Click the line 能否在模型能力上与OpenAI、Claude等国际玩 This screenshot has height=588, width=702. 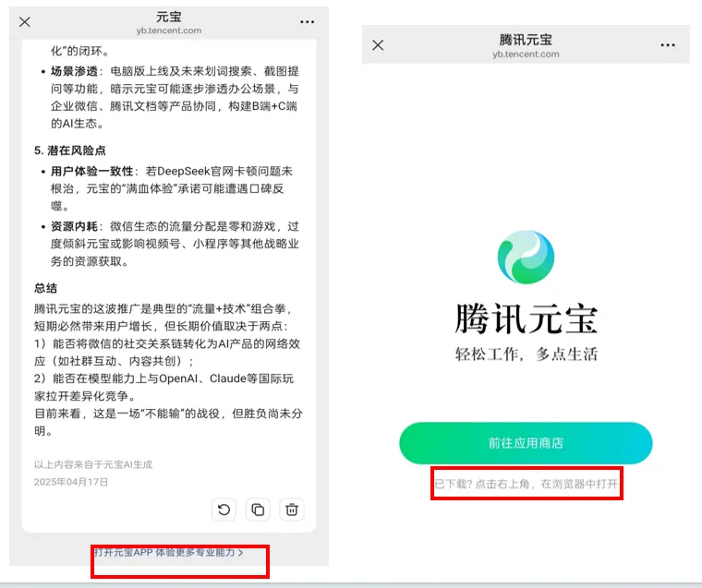point(163,378)
